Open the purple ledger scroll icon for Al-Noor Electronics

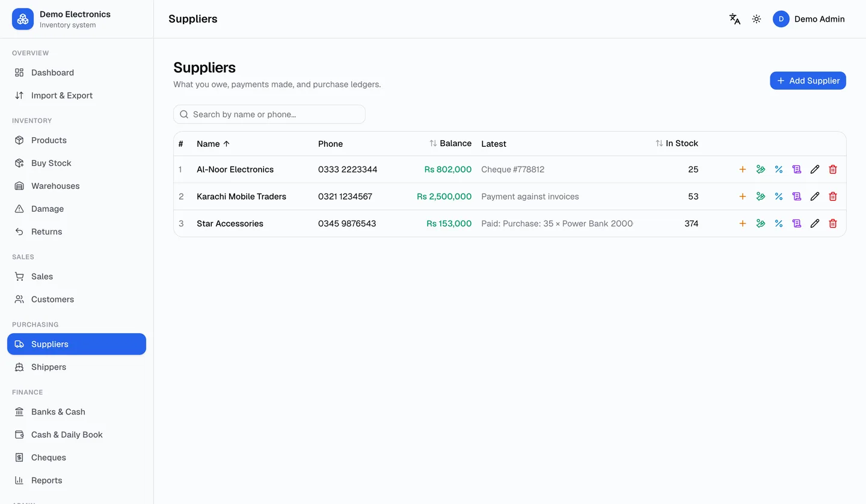click(797, 170)
